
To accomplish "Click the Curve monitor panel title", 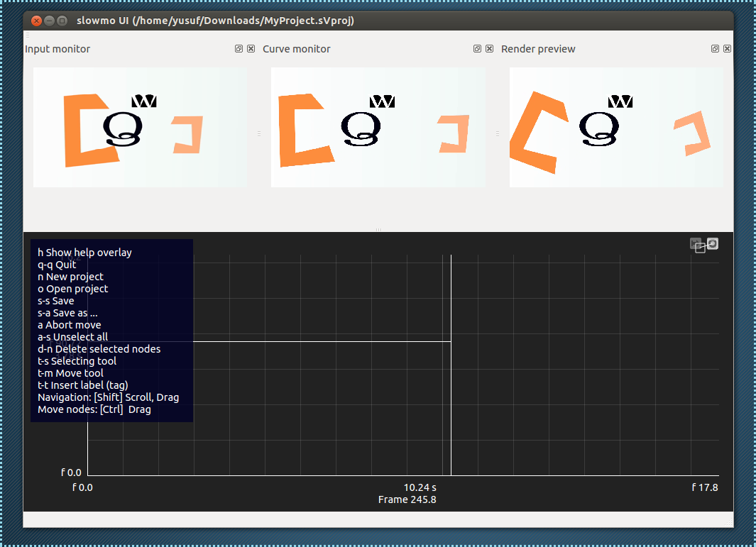I will point(297,49).
